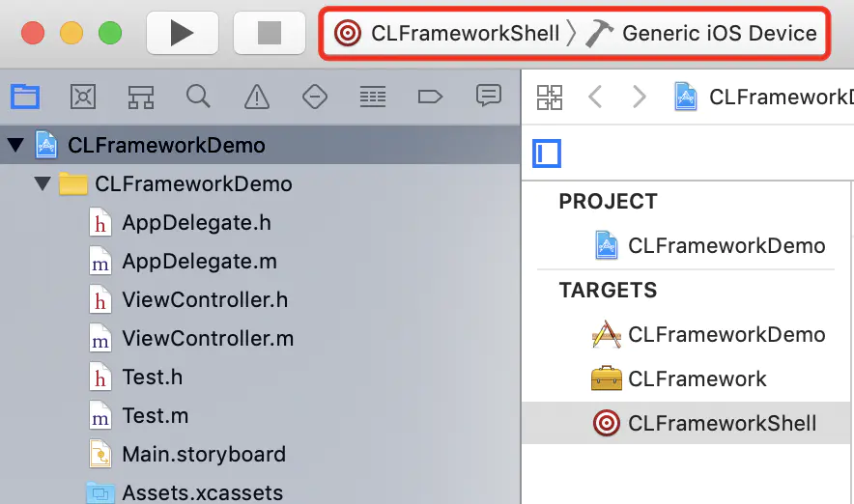Choose Generic iOS Device destination
This screenshot has height=504, width=854.
[701, 33]
